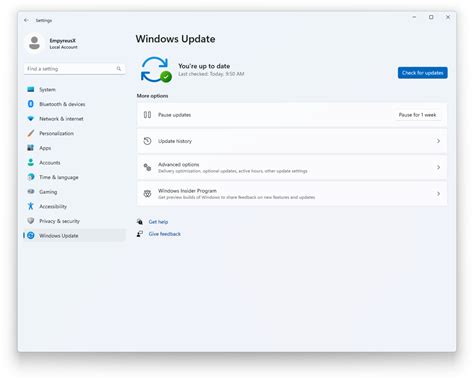The image size is (474, 380).
Task: Click the EmpyreusX account name
Action: pos(63,40)
